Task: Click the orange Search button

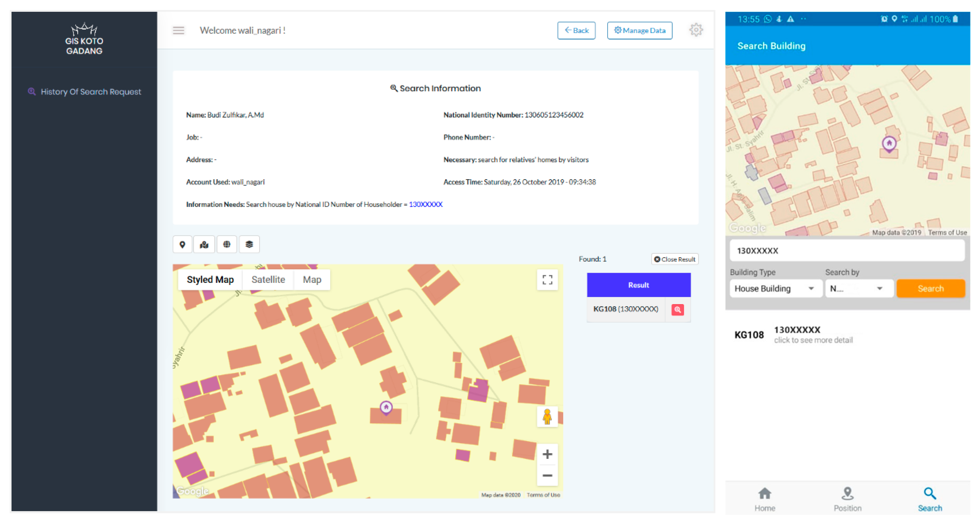Action: [x=930, y=289]
